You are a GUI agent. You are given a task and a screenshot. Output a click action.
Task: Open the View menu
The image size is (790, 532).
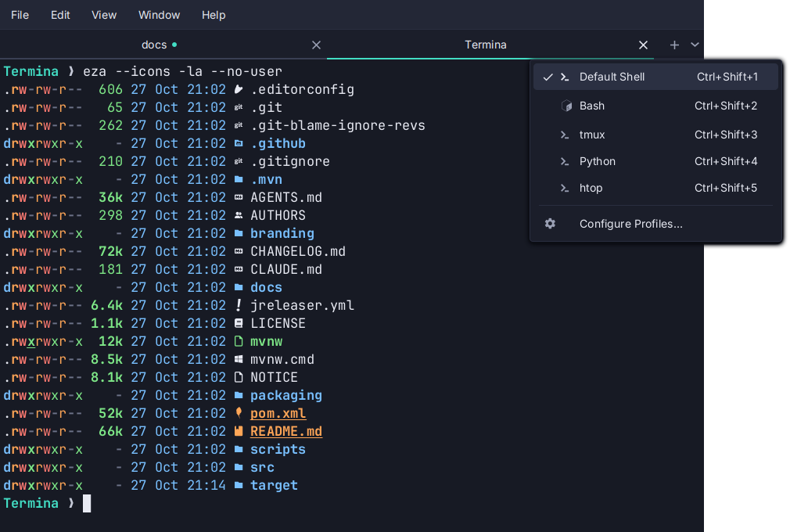coord(104,15)
